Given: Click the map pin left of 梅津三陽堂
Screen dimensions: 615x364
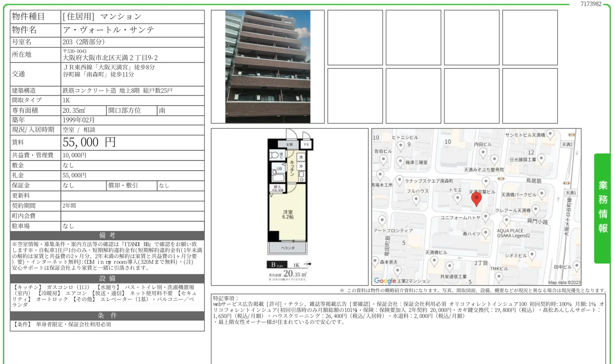Looking at the screenshot, I should [x=400, y=162].
